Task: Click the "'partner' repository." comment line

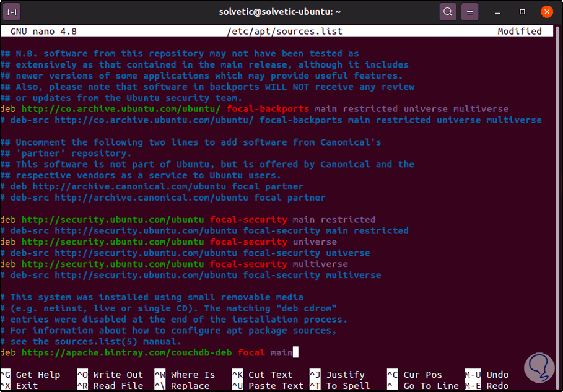Action: (x=66, y=154)
